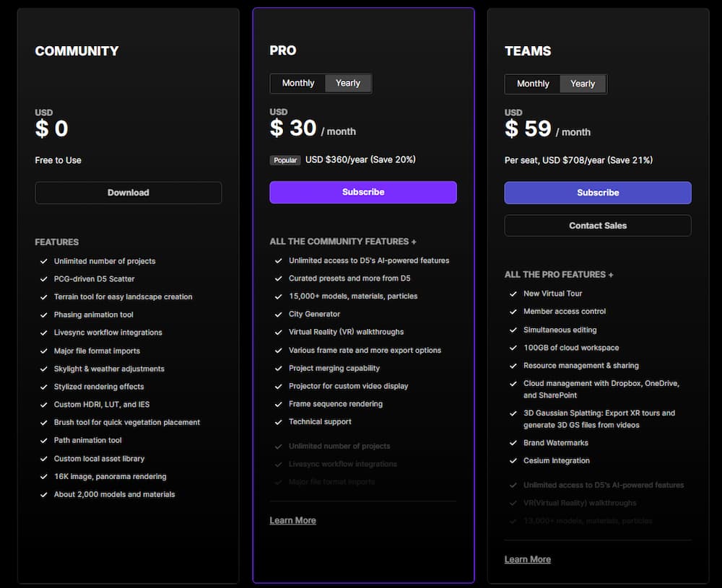Click checkmark next to New Virtual Tour
The width and height of the screenshot is (722, 588).
tap(513, 294)
